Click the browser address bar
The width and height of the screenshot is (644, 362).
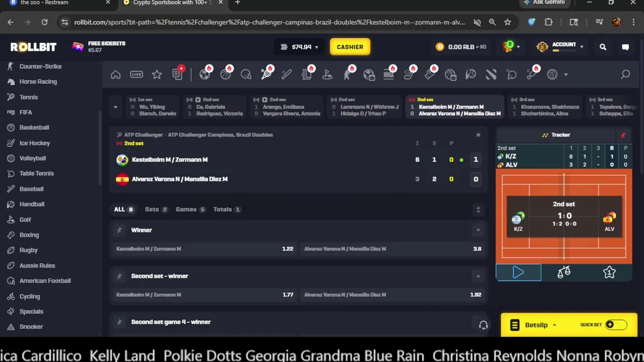(269, 22)
